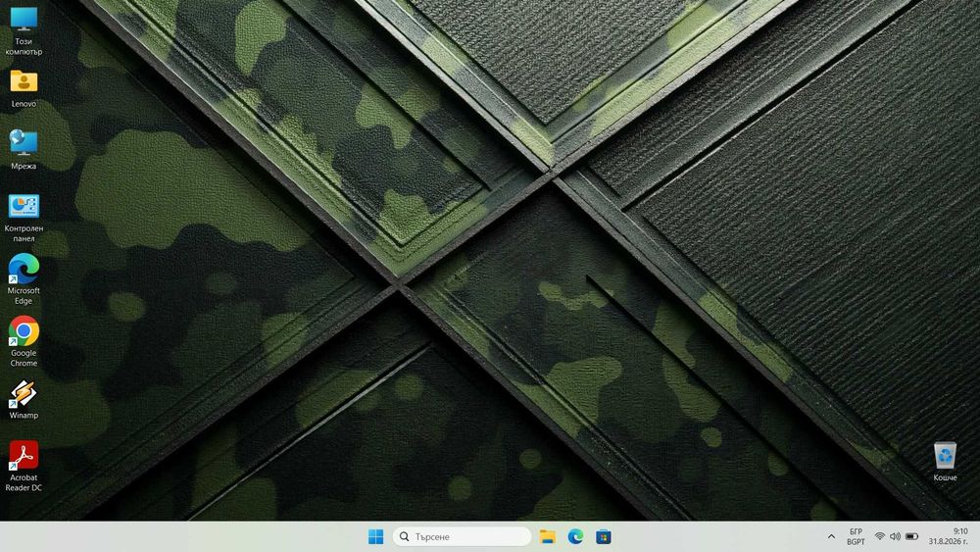The image size is (980, 552).
Task: Open Microsoft Store from the taskbar
Action: [x=603, y=536]
